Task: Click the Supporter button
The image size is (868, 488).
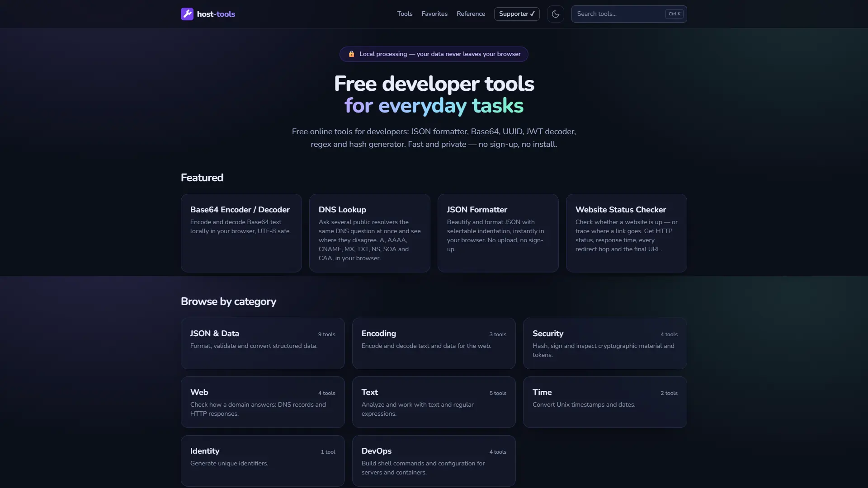Action: tap(517, 14)
